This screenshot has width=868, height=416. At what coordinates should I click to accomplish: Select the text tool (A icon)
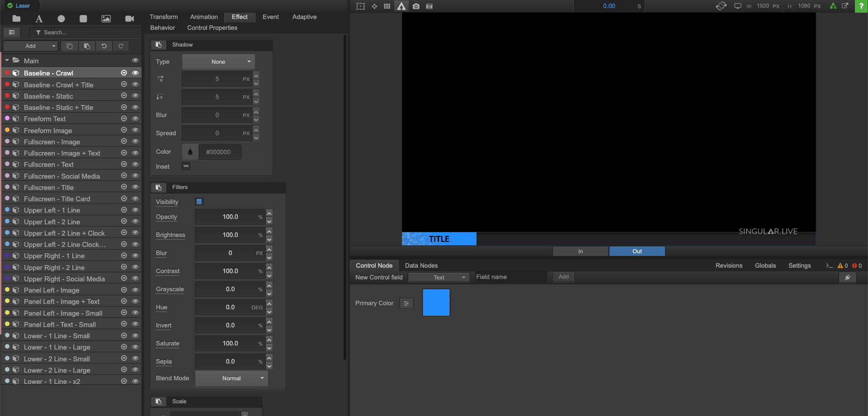(x=39, y=19)
